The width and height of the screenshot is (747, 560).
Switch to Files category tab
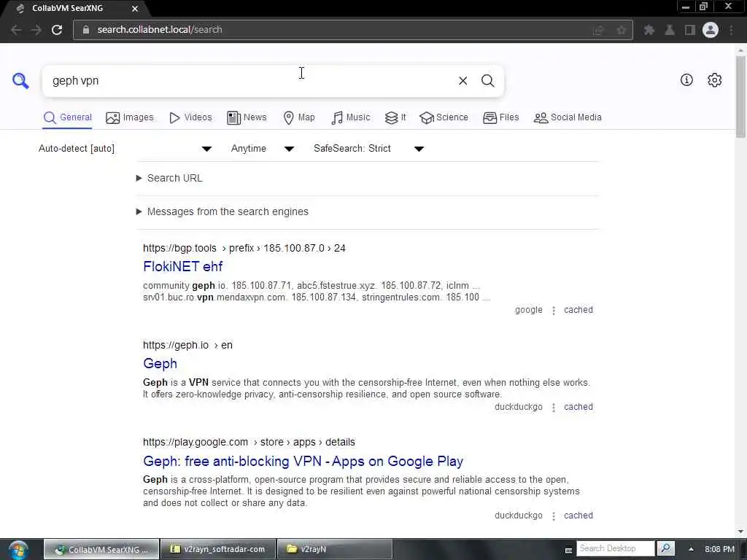pos(500,117)
